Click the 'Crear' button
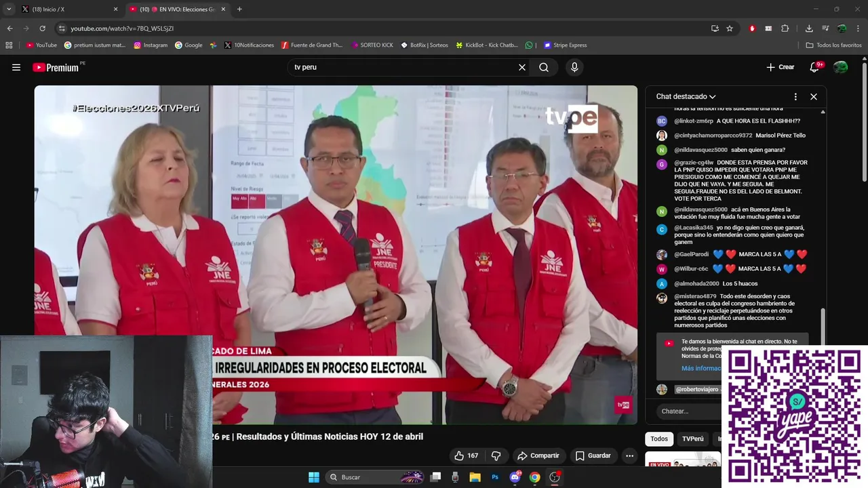 coord(780,67)
